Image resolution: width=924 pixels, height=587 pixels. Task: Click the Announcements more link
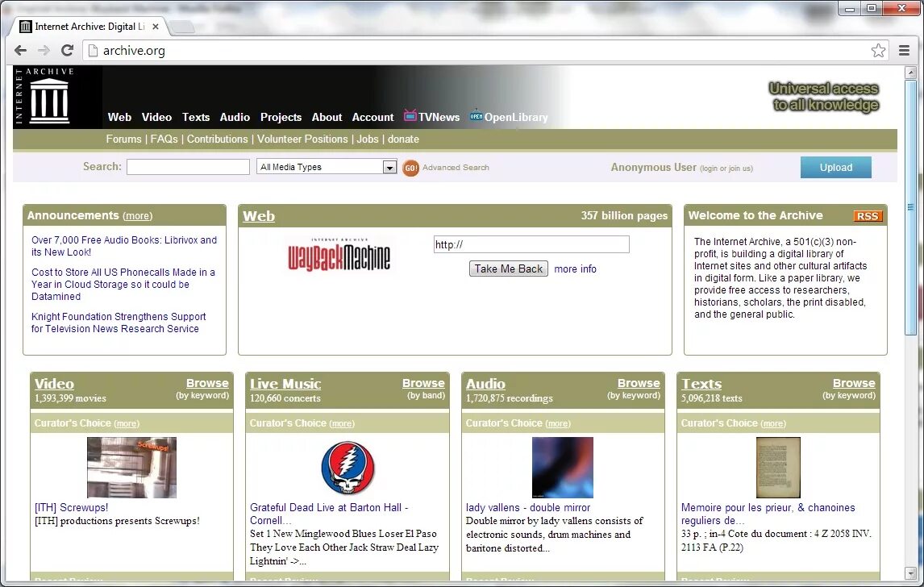point(137,216)
